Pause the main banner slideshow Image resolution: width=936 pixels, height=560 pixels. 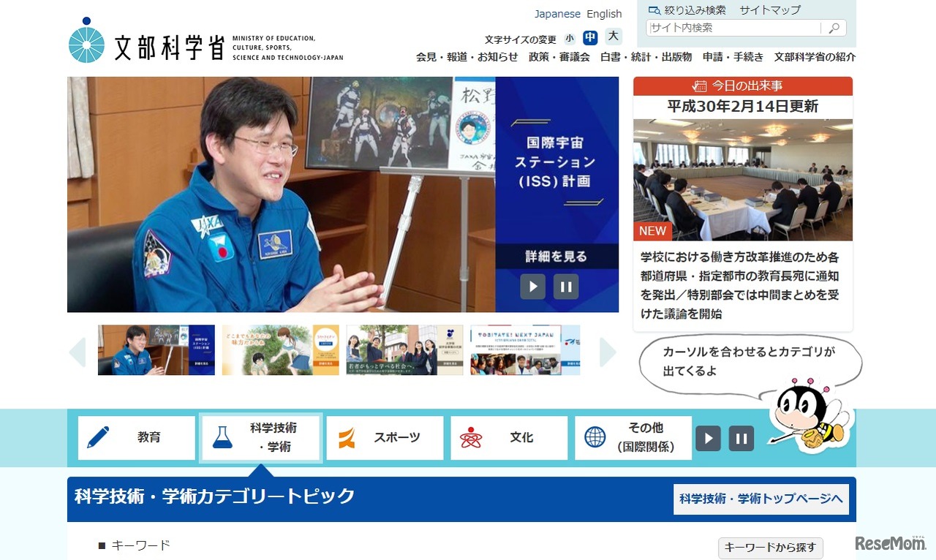point(565,287)
